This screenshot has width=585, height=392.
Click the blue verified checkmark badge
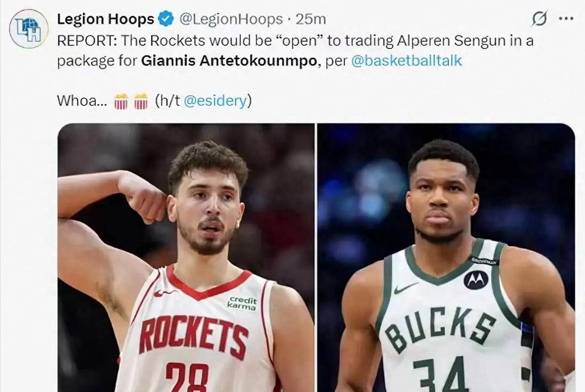(x=165, y=19)
